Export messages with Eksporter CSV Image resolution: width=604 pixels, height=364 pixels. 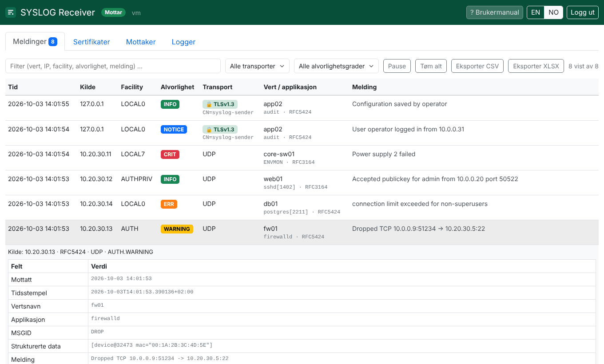tap(477, 66)
